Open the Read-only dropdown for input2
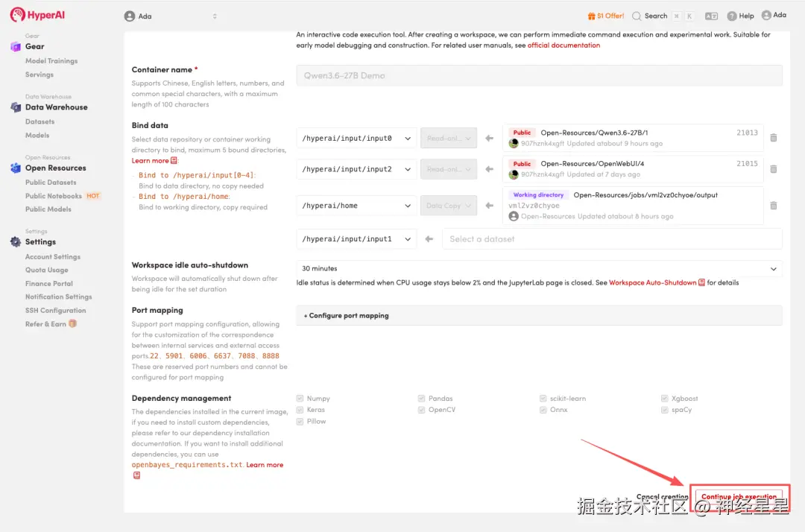 click(x=449, y=169)
